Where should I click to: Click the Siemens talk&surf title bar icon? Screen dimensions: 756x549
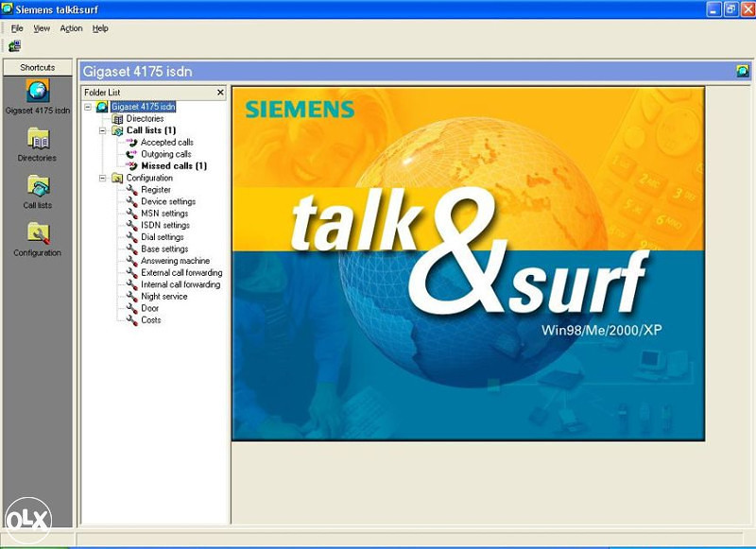pos(8,9)
